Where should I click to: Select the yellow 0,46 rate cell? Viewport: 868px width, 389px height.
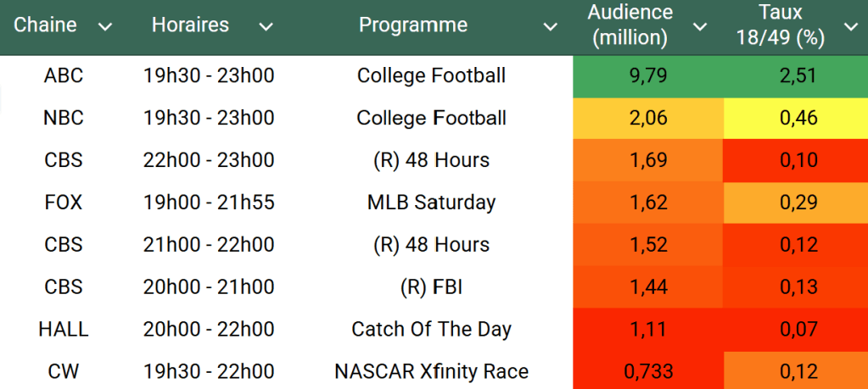click(797, 118)
